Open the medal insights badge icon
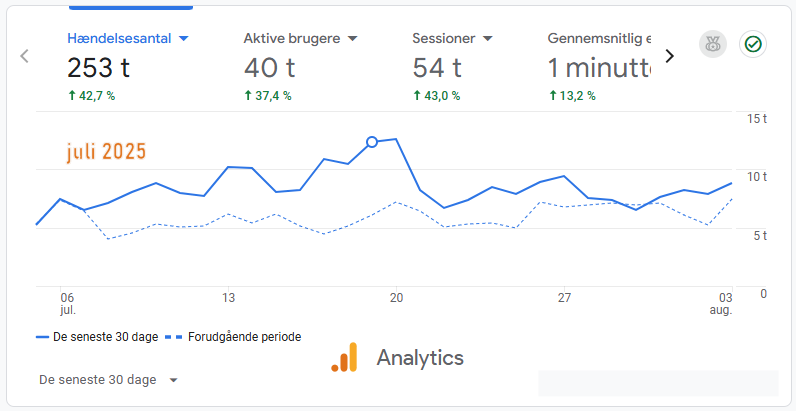Image resolution: width=796 pixels, height=411 pixels. coord(713,44)
